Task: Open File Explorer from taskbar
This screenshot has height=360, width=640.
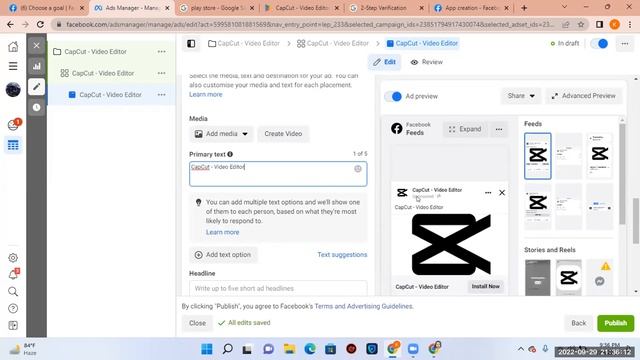Action: point(289,349)
